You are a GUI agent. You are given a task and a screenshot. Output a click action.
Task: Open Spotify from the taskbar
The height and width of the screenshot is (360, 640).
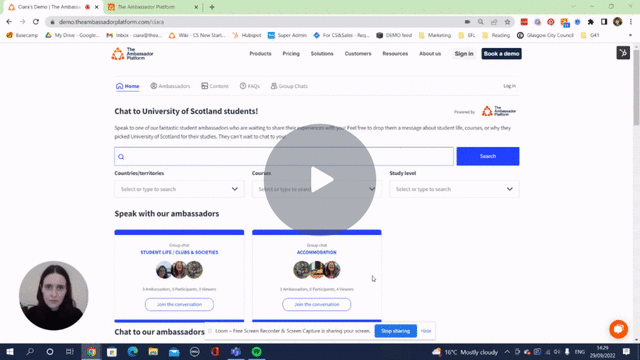(257, 351)
